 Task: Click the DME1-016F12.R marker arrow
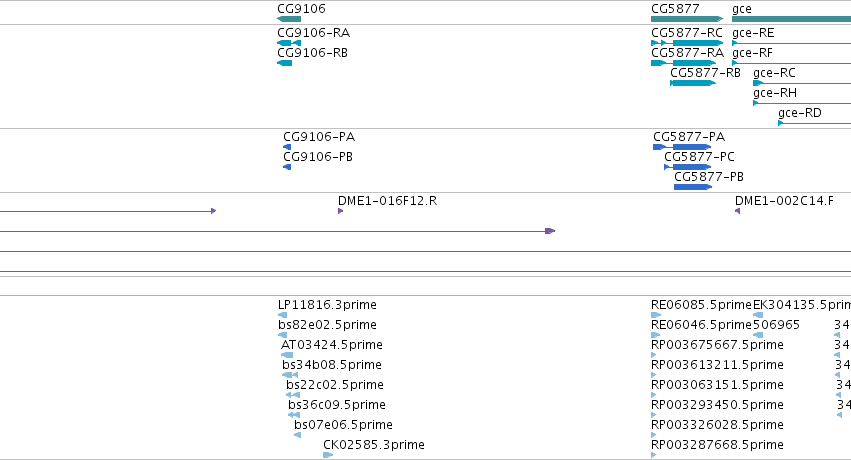pos(340,211)
